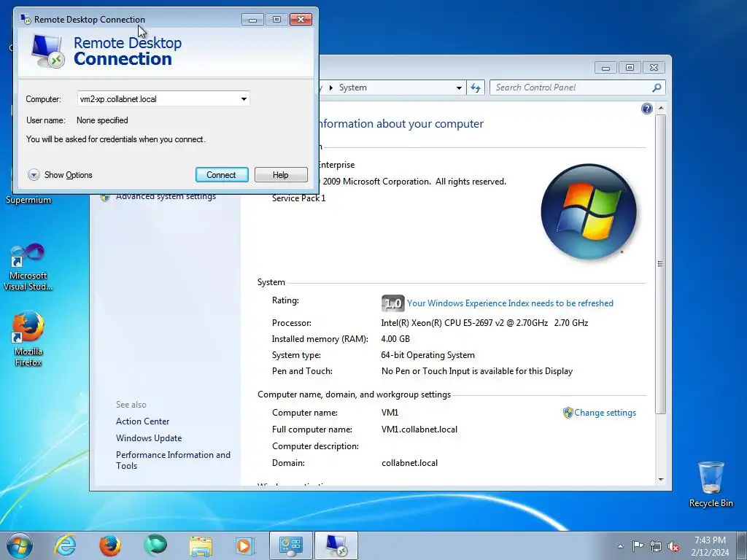
Task: Switch to Remote Desktop Connection taskbar button
Action: click(x=336, y=545)
